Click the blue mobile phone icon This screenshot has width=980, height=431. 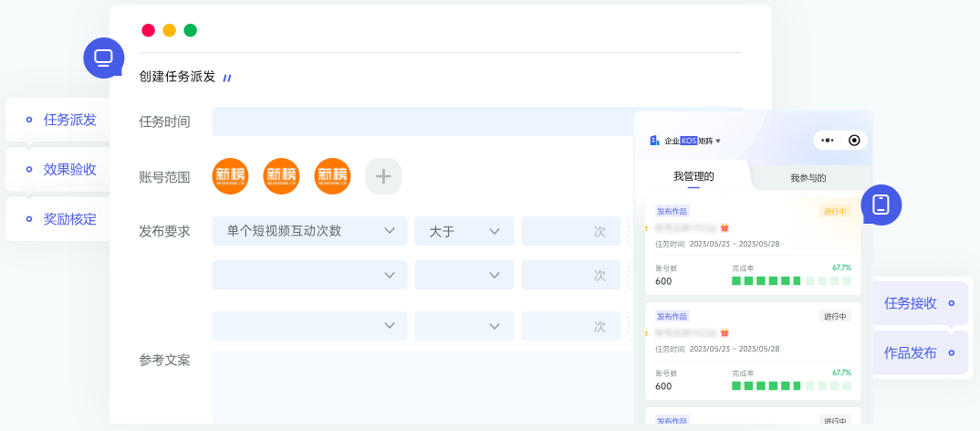point(881,205)
